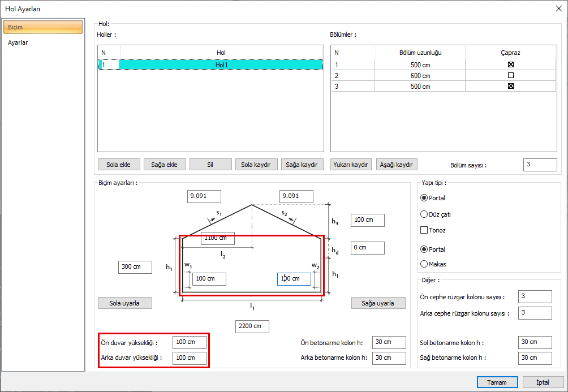Click Yukarı kaydır button
Viewport: 568px width, 392px height.
tap(351, 165)
